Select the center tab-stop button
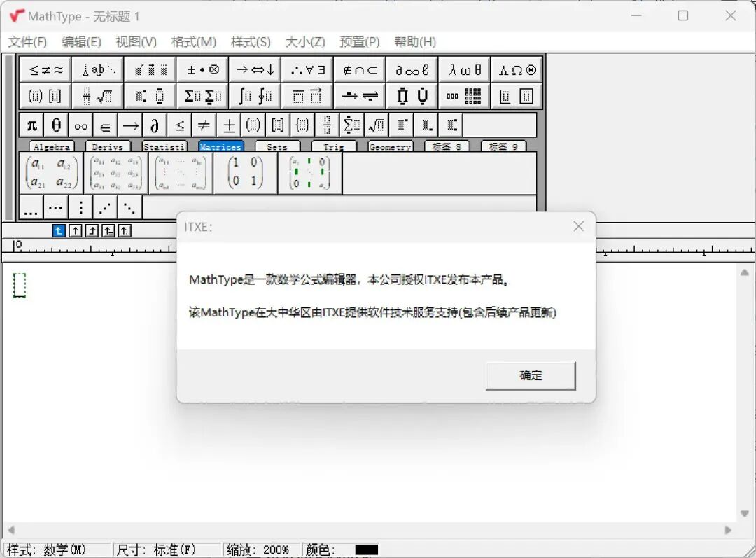The height and width of the screenshot is (558, 756). pyautogui.click(x=75, y=230)
